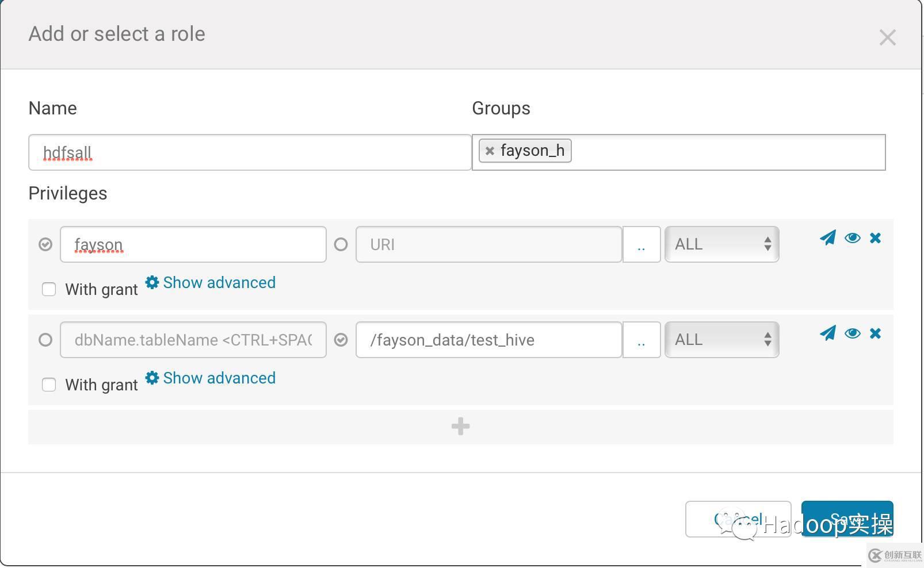Remove fayson_h group tag
924x568 pixels.
[x=490, y=151]
